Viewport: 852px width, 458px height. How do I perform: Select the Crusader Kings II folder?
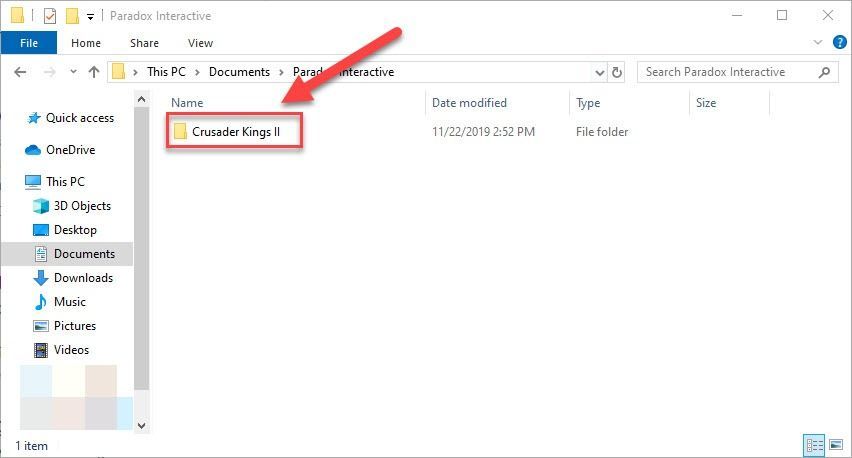(x=236, y=131)
